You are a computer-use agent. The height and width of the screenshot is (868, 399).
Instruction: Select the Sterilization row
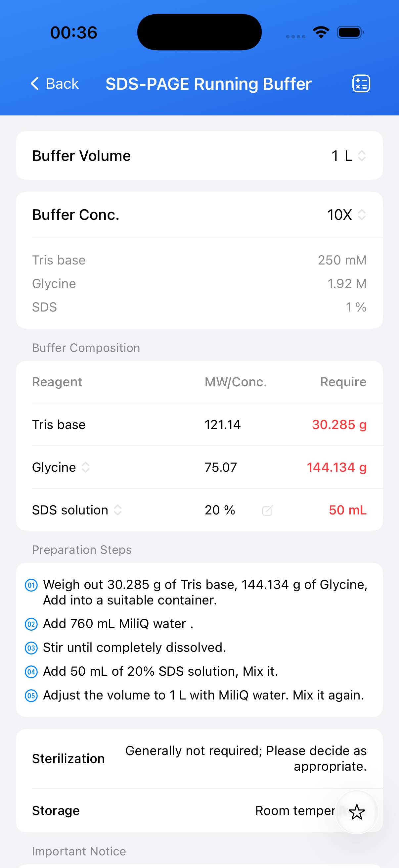point(199,759)
